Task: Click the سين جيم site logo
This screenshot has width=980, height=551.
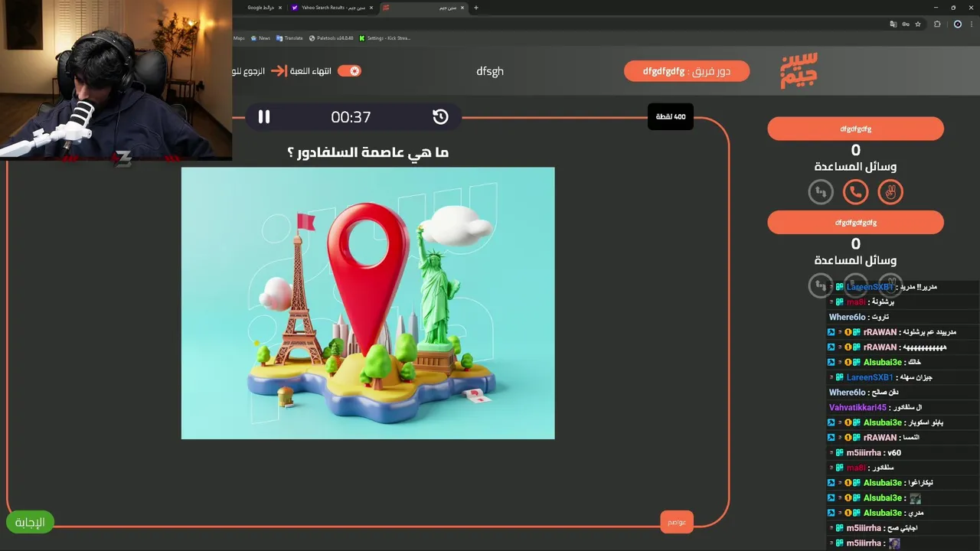Action: point(799,70)
